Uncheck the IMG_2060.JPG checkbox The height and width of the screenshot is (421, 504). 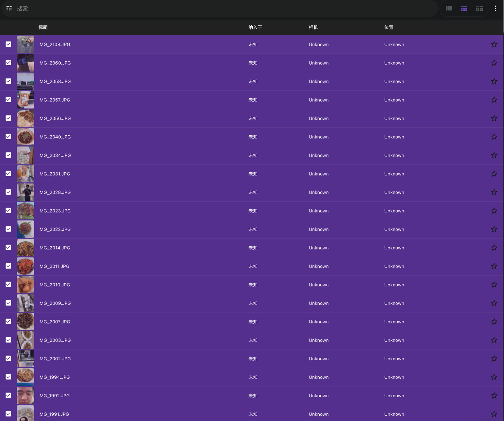(8, 63)
